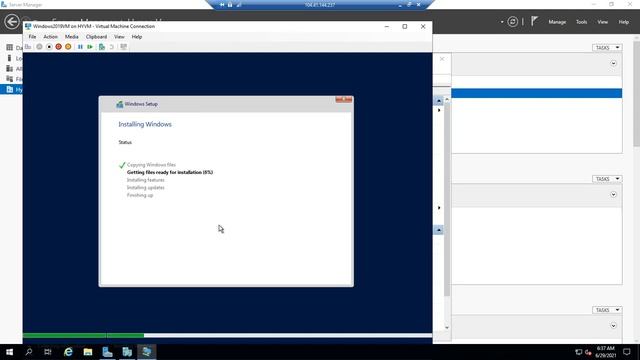Go back in Server Manager with arrow button

12,22
